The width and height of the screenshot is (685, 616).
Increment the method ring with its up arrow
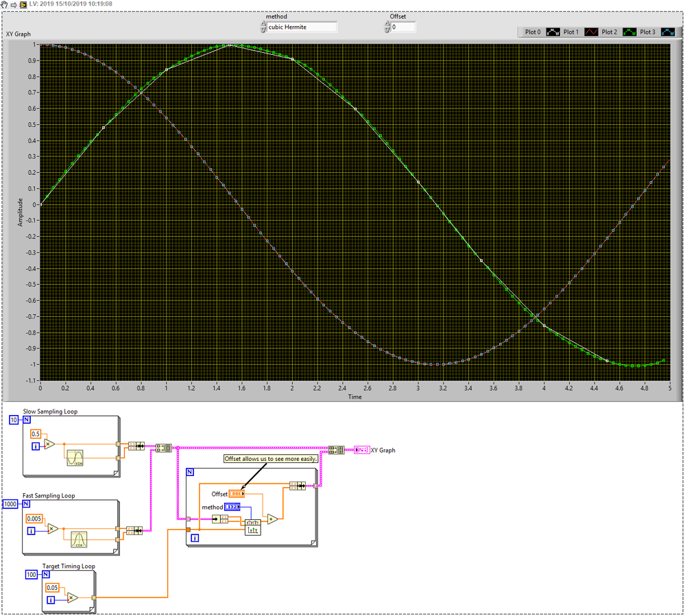(x=263, y=25)
